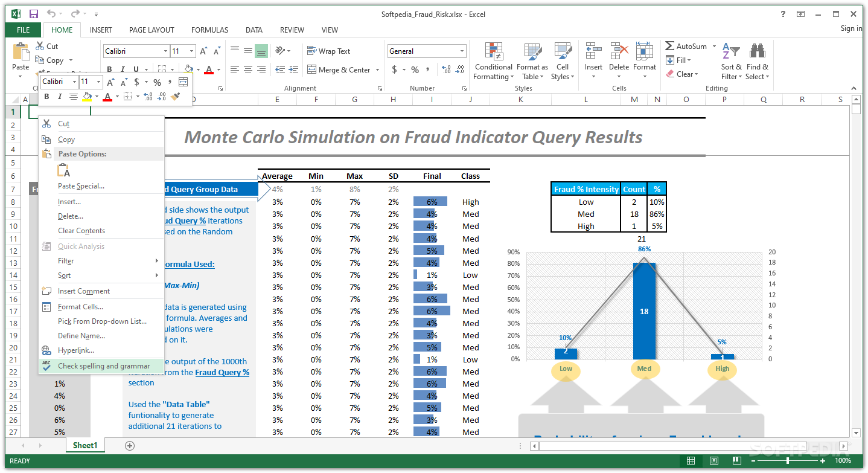The width and height of the screenshot is (868, 473).
Task: Toggle Italic on the mini toolbar
Action: (x=60, y=96)
